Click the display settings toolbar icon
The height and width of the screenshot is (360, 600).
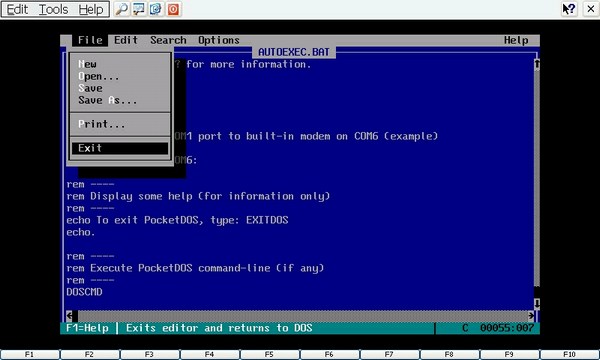pyautogui.click(x=139, y=9)
